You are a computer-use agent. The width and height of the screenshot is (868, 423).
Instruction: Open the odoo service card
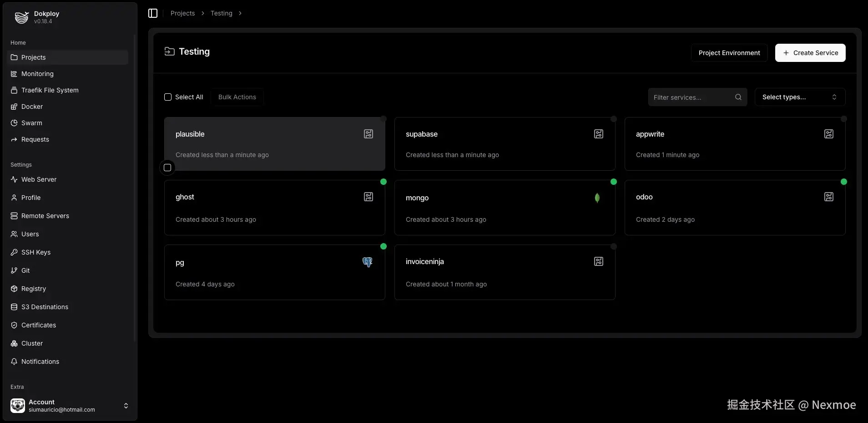pyautogui.click(x=735, y=208)
